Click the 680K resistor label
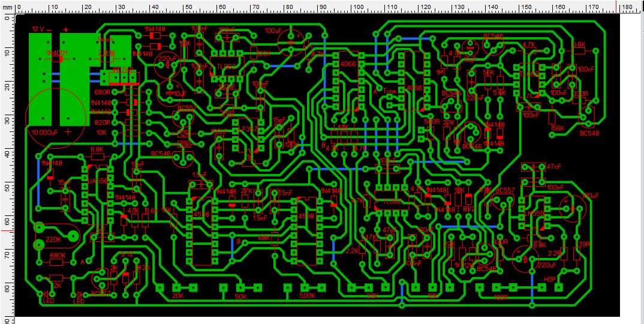Image resolution: width=644 pixels, height=324 pixels. coord(58,256)
